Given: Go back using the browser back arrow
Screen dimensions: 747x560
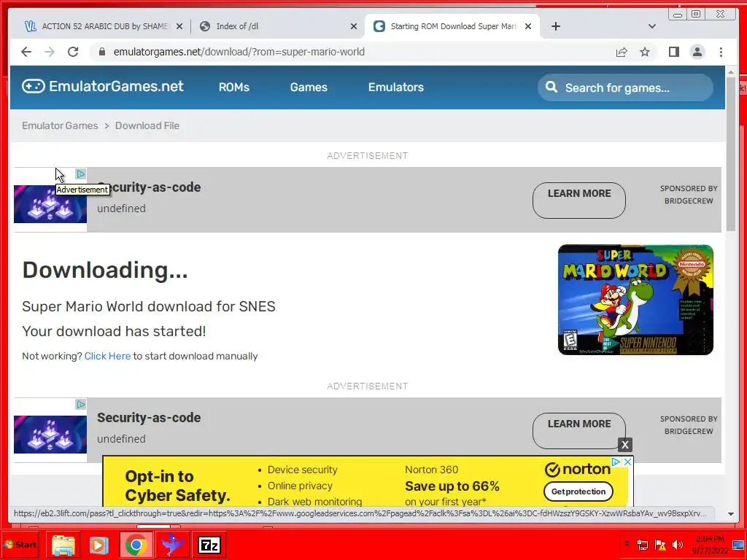Looking at the screenshot, I should (26, 52).
